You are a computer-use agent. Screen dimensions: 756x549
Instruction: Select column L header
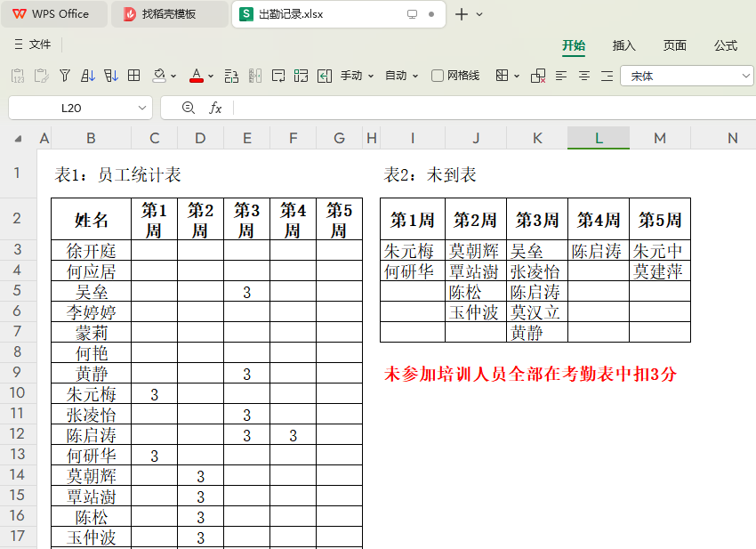(x=599, y=139)
